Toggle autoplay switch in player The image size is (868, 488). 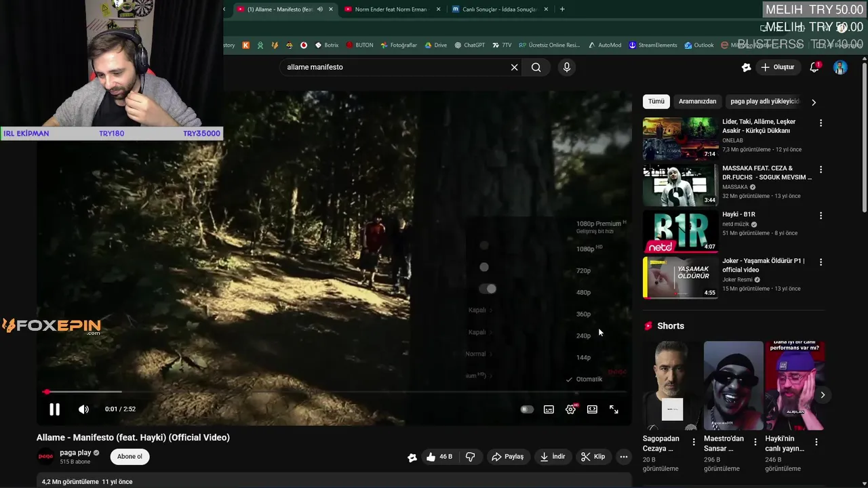pyautogui.click(x=527, y=409)
